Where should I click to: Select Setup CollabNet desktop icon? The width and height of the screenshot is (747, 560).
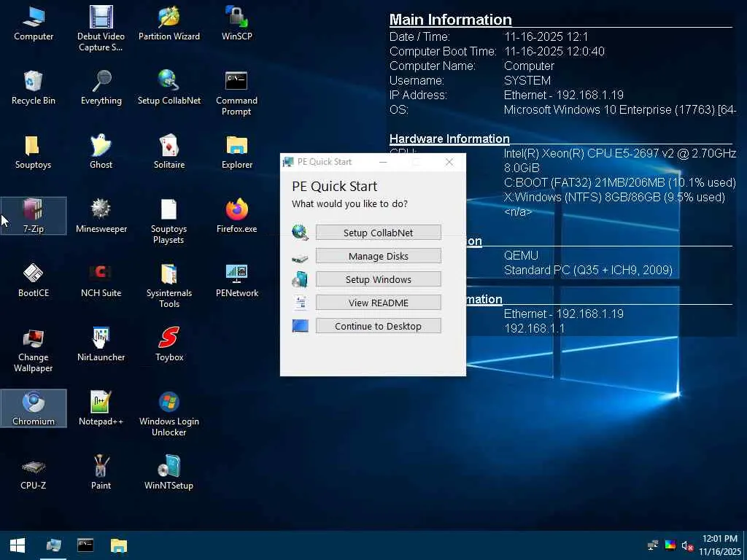[169, 87]
